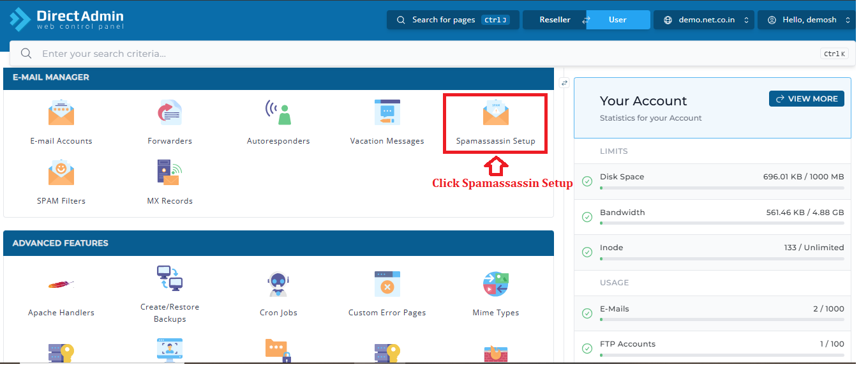Screen dimensions: 868x367
Task: Click the Bandwidth status check icon
Action: click(587, 217)
